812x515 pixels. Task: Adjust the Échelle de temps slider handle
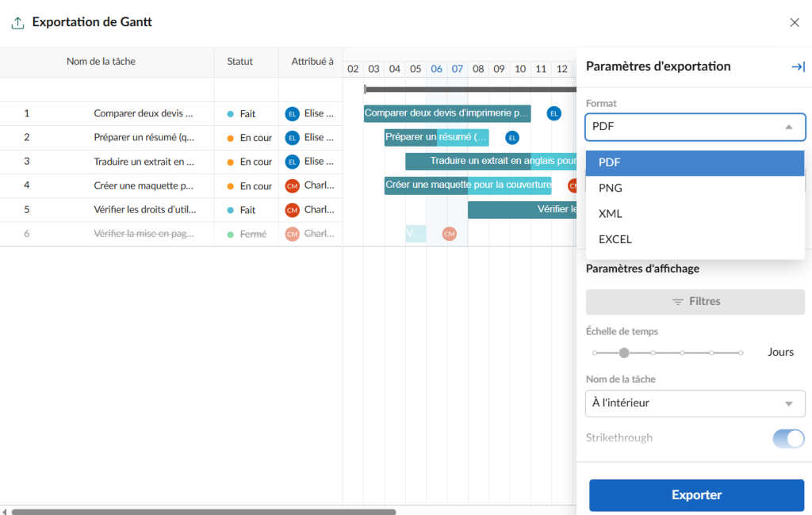point(624,352)
